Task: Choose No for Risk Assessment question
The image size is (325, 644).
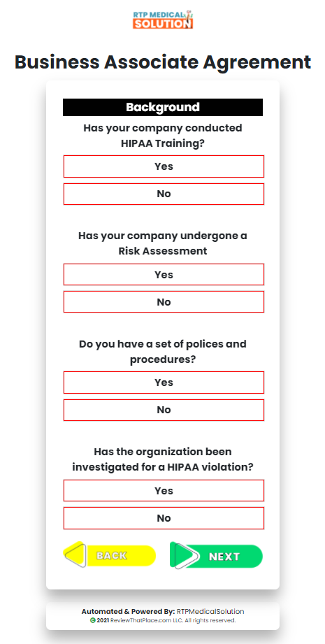Action: coord(164,302)
